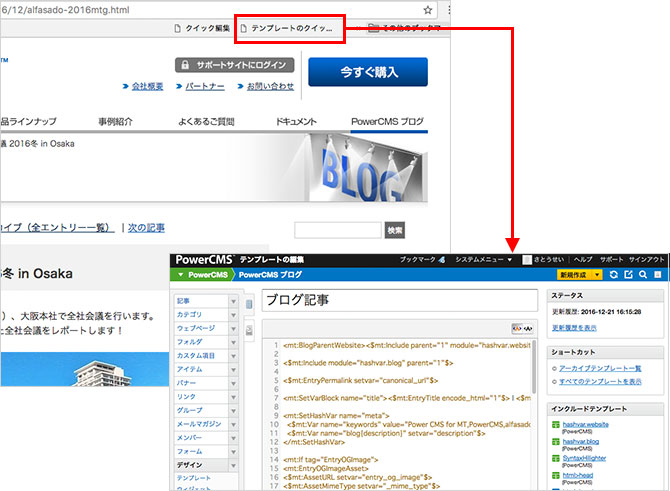The image size is (670, 491).
Task: Open the hashvar.website include template
Action: (585, 424)
